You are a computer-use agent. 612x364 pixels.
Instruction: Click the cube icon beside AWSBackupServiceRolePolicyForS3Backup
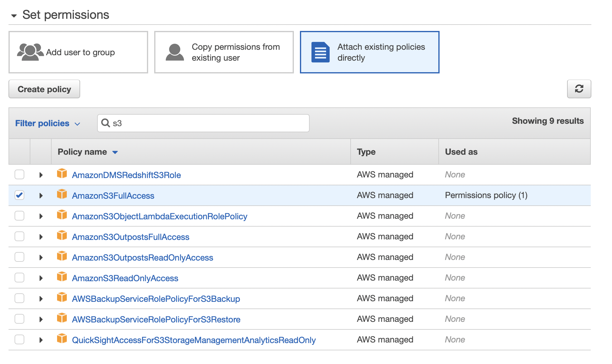click(62, 298)
